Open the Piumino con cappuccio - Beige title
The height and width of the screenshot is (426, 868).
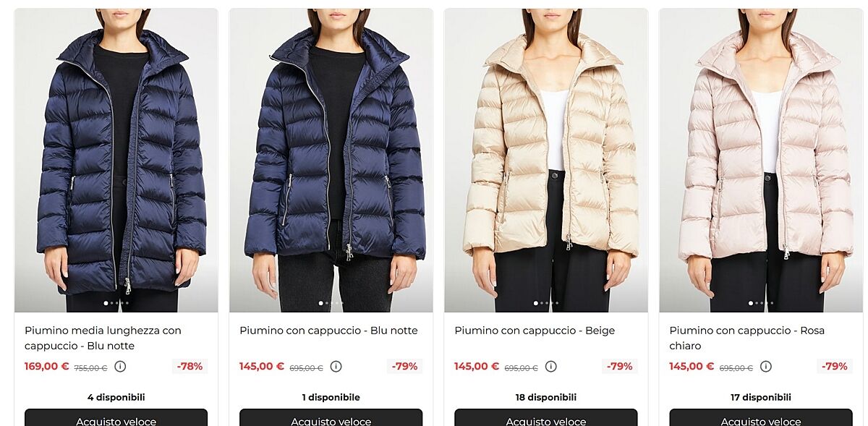(535, 331)
